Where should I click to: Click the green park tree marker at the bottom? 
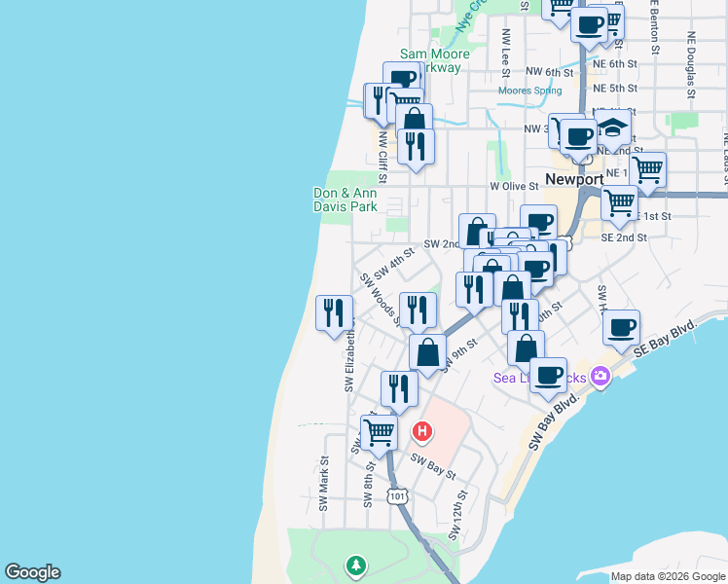(x=356, y=566)
